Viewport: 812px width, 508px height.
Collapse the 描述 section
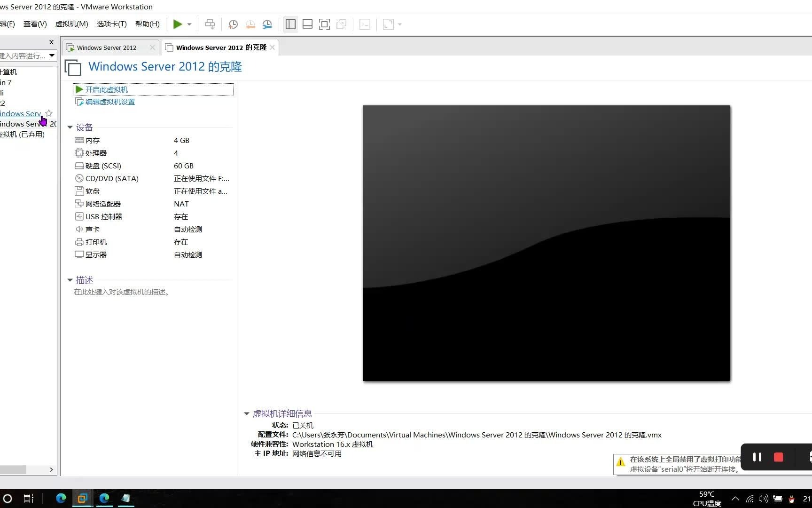70,280
